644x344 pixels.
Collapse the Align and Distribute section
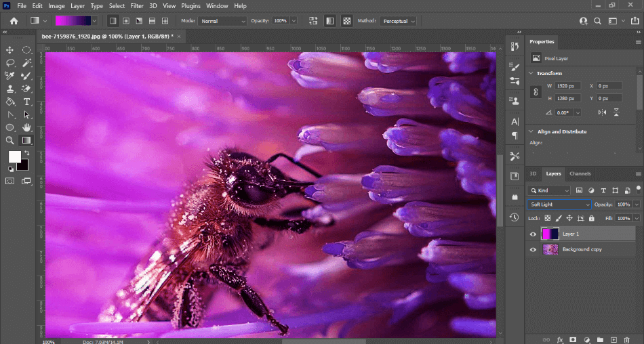531,131
